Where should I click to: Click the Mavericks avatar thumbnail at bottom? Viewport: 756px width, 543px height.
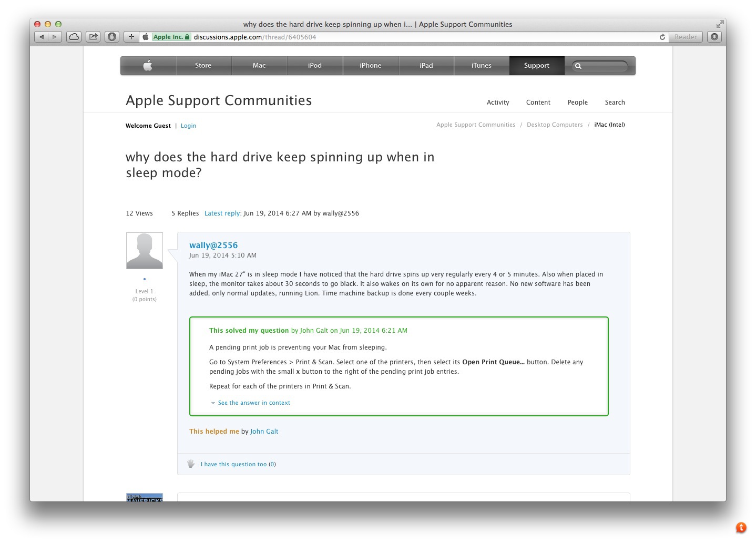(x=145, y=497)
